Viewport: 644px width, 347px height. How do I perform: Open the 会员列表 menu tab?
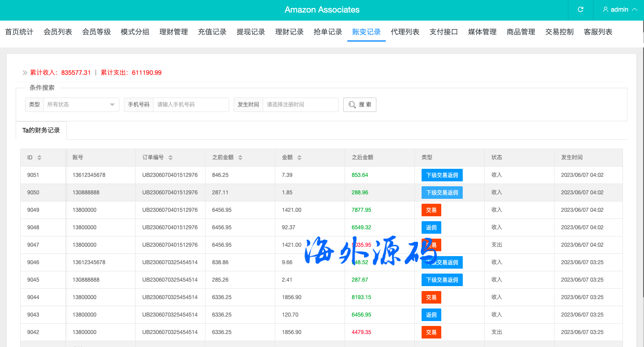click(x=58, y=32)
